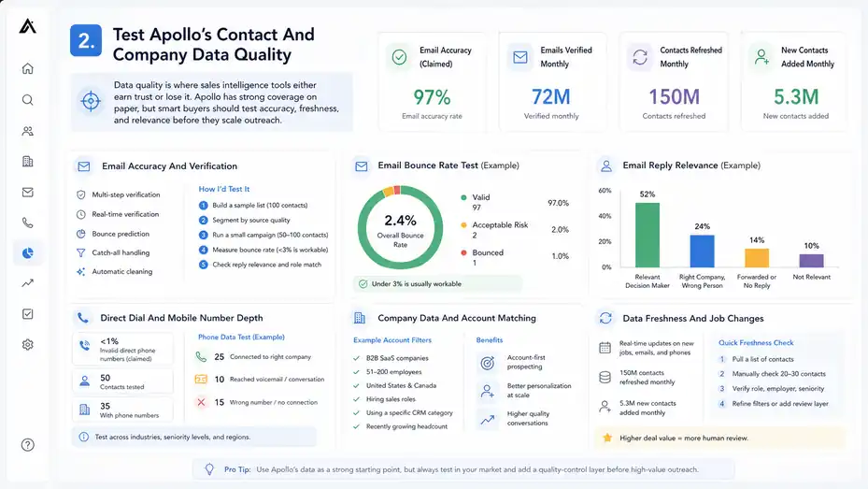The width and height of the screenshot is (868, 489).
Task: Click the Real-time verification list item
Action: click(x=118, y=214)
